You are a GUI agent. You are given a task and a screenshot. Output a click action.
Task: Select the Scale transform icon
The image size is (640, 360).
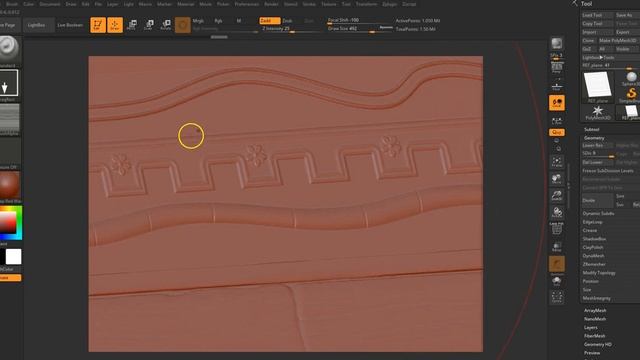point(149,25)
